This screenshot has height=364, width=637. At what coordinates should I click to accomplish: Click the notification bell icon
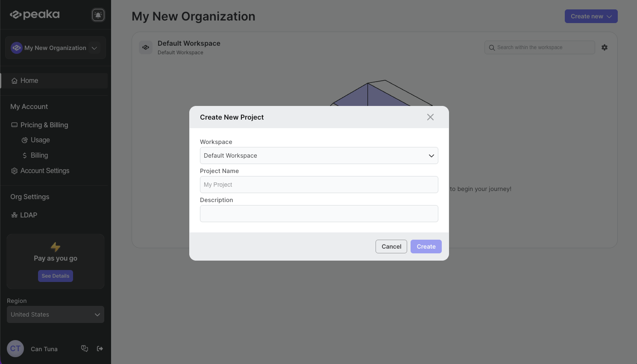[98, 15]
